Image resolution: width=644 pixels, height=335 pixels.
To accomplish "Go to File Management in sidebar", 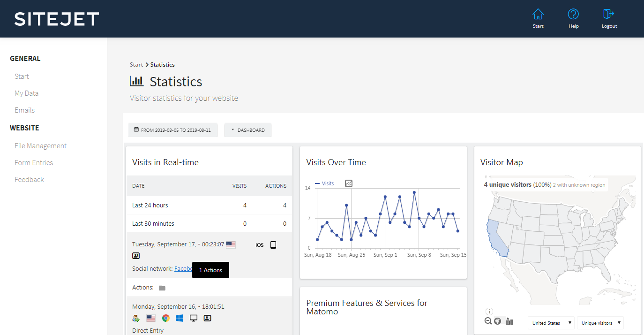I will 41,146.
